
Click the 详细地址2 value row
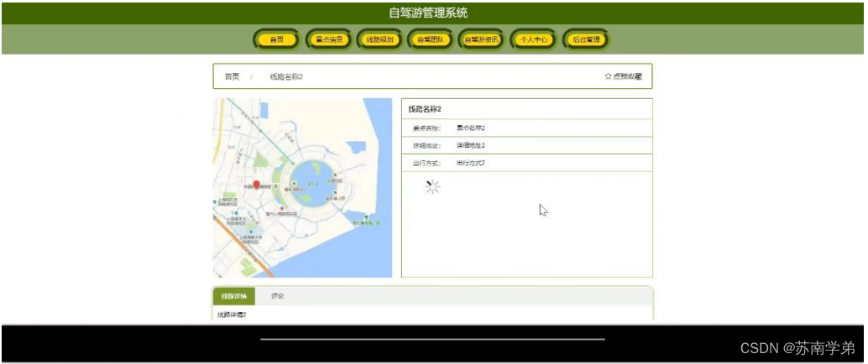coord(526,145)
